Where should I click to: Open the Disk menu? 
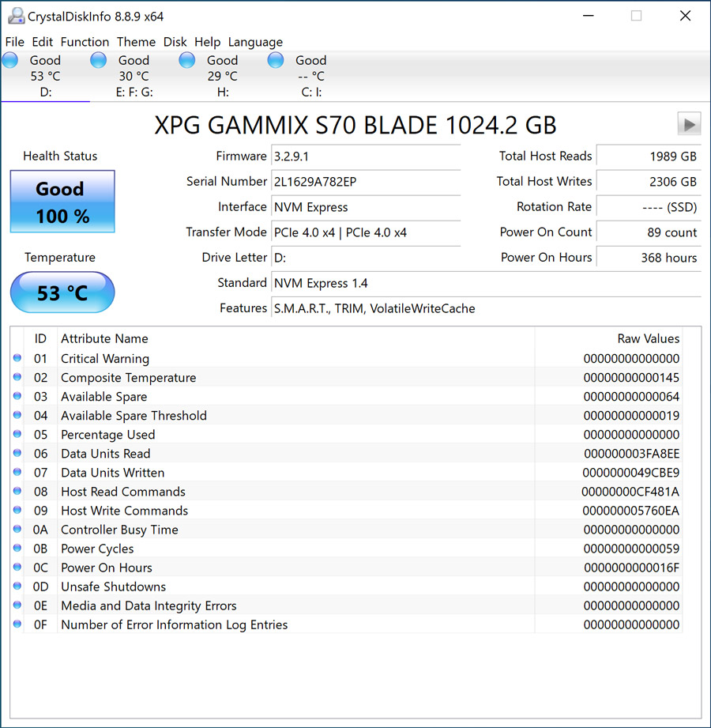click(x=175, y=42)
